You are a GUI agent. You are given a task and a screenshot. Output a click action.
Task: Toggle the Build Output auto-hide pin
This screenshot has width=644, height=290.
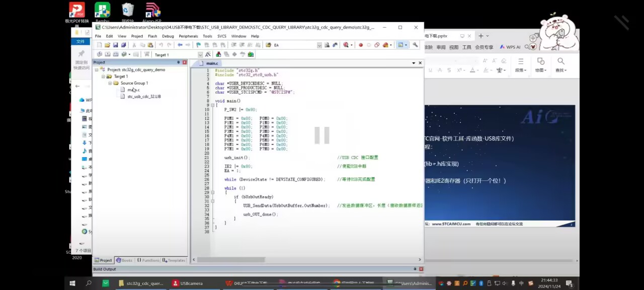pyautogui.click(x=415, y=269)
